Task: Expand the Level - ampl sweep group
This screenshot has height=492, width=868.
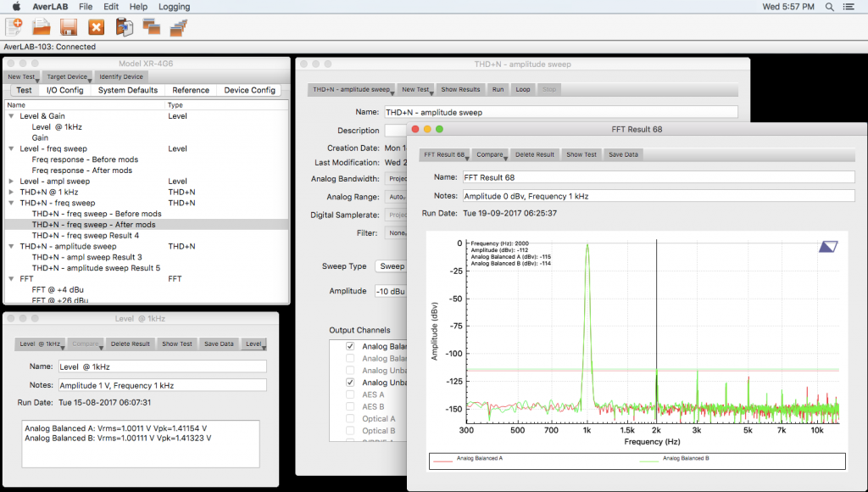Action: pos(11,182)
